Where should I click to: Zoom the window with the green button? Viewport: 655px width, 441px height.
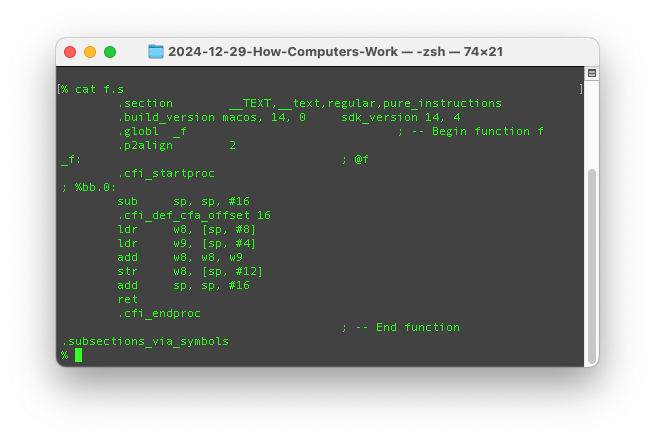point(110,52)
